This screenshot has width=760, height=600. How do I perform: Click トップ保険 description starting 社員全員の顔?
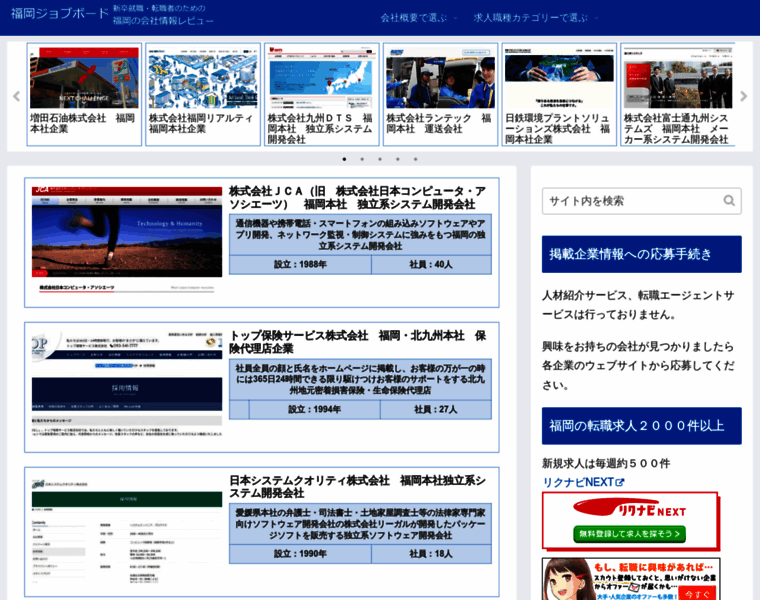(360, 379)
